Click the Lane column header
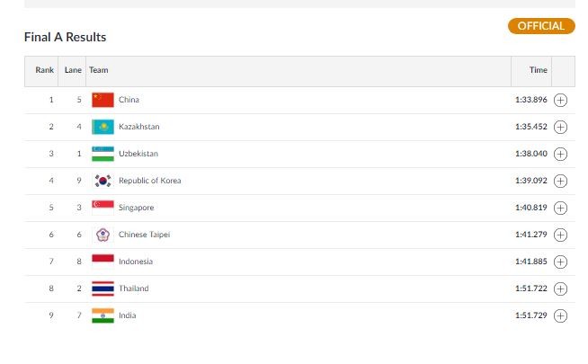The width and height of the screenshot is (588, 364). pos(73,70)
